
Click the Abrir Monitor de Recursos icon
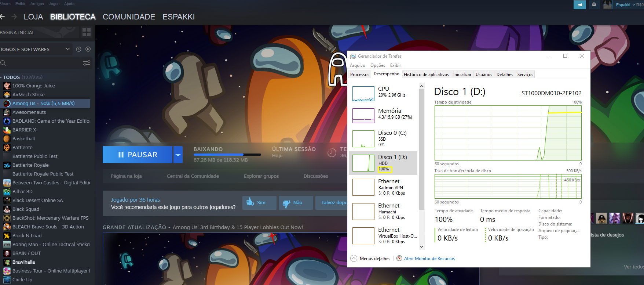pyautogui.click(x=399, y=258)
